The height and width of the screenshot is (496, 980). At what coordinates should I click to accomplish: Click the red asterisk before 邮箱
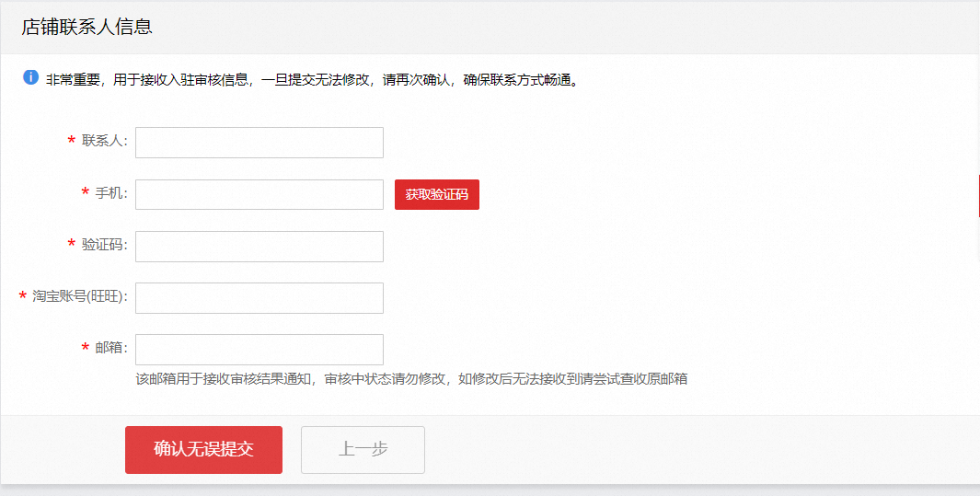85,348
